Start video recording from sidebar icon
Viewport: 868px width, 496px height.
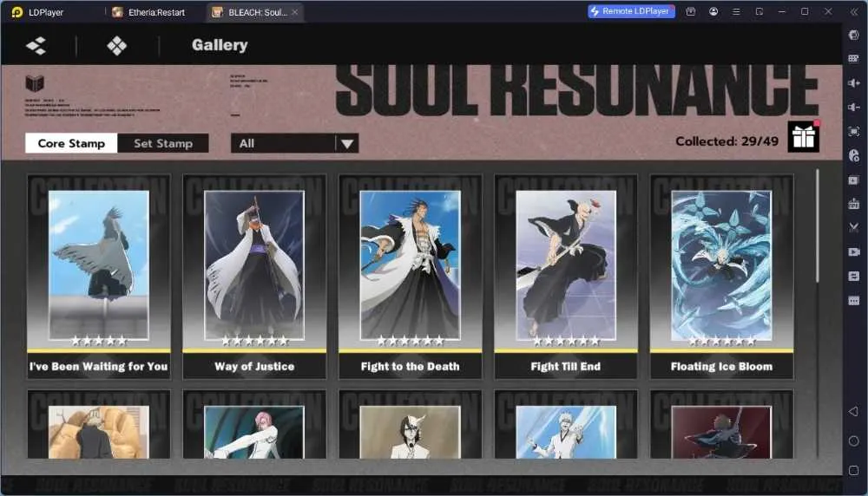[x=853, y=251]
